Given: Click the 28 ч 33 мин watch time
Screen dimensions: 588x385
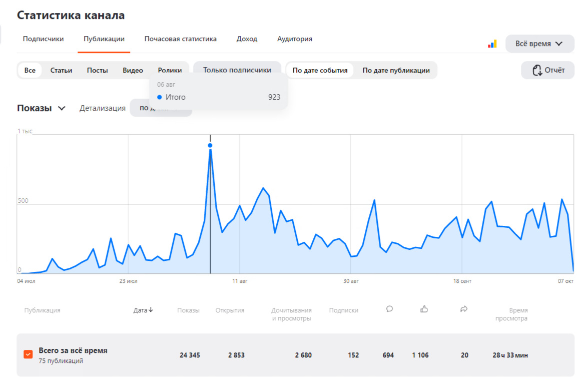Looking at the screenshot, I should tap(510, 355).
